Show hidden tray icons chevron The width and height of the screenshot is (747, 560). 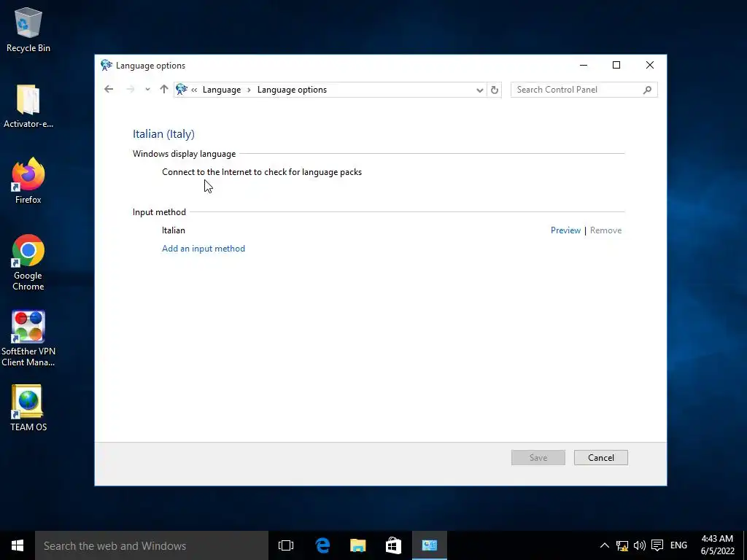click(x=604, y=545)
